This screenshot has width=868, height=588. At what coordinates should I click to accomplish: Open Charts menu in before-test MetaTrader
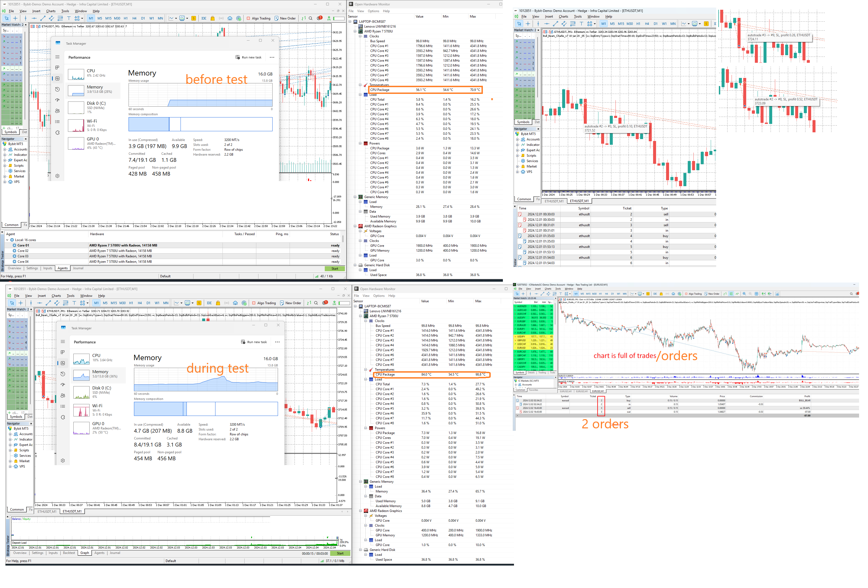[x=51, y=11]
